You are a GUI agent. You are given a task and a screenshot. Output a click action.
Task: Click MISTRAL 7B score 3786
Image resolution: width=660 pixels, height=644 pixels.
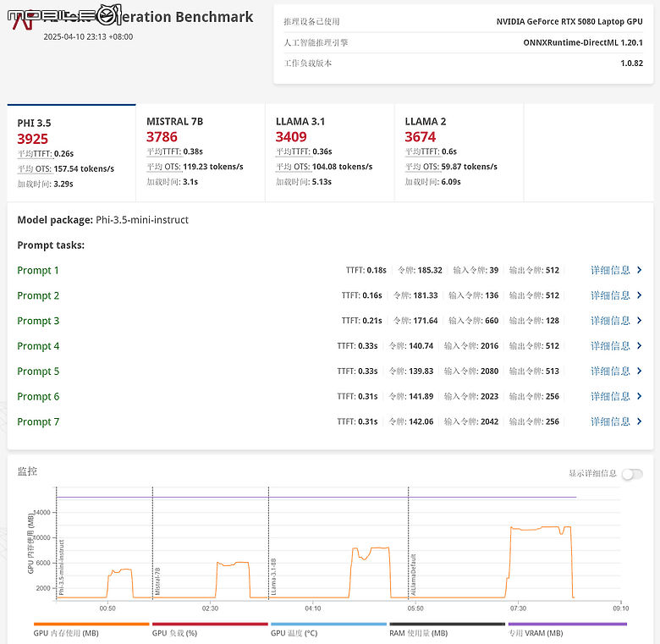coord(162,137)
